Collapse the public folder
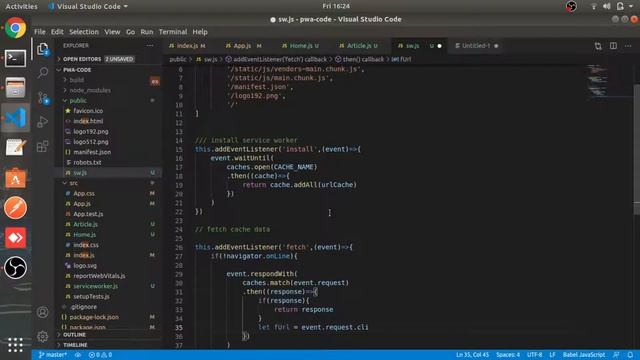Viewport: 640px width, 360px height. [108, 100]
